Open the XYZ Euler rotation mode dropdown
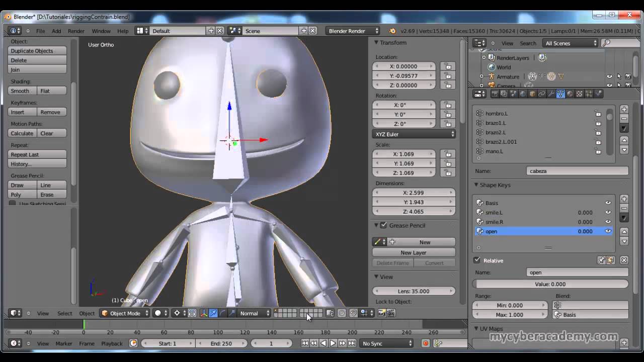This screenshot has width=644, height=362. 414,134
